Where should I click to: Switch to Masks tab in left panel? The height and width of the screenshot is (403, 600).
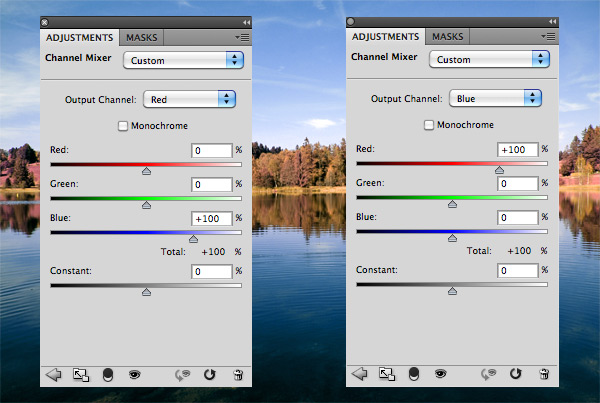click(142, 38)
